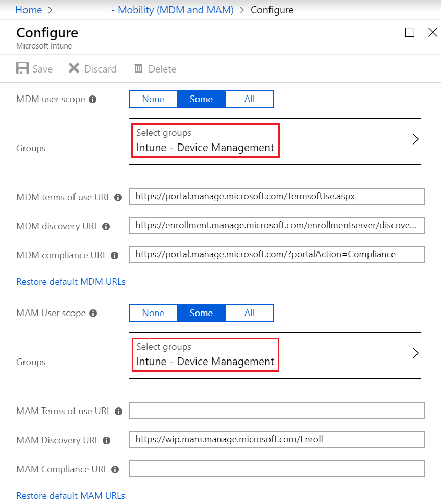Viewport: 441px width, 504px height.
Task: Set MDM user scope to None
Action: (153, 99)
